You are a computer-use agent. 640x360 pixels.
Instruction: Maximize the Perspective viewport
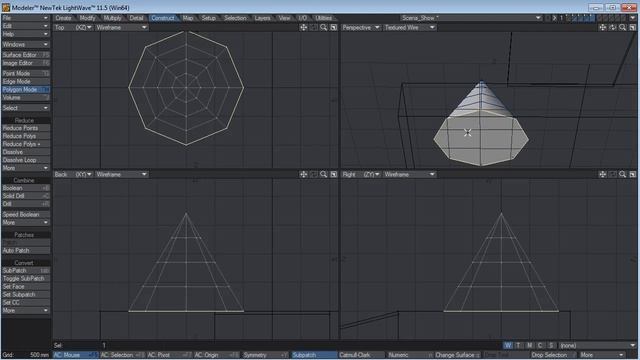[633, 27]
